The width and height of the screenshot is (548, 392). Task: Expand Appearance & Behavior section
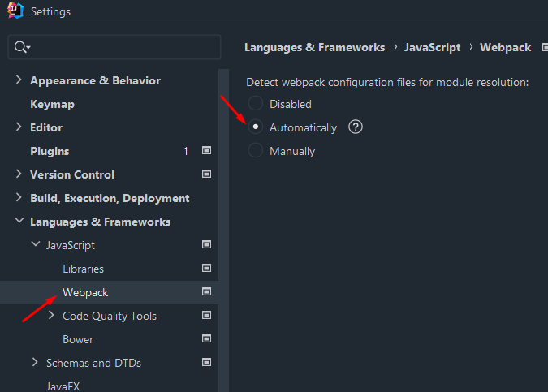19,80
